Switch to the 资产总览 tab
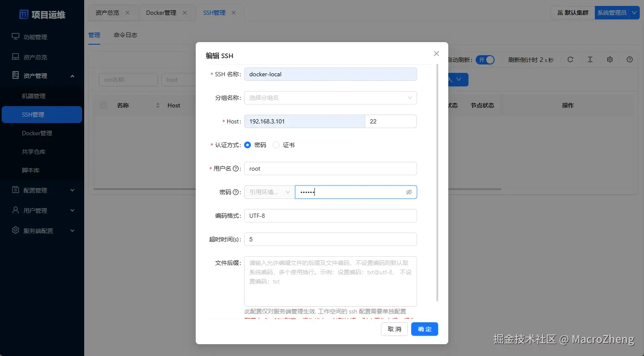This screenshot has width=644, height=356. tap(107, 13)
